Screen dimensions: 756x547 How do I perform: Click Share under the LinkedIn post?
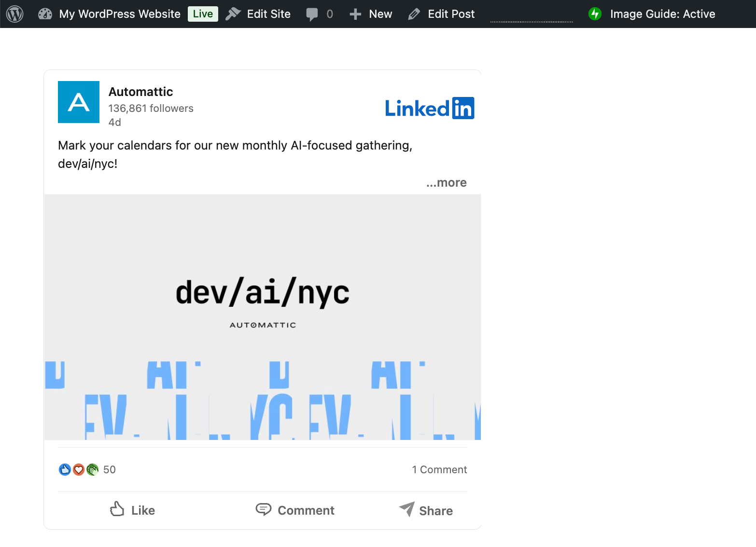pyautogui.click(x=427, y=510)
